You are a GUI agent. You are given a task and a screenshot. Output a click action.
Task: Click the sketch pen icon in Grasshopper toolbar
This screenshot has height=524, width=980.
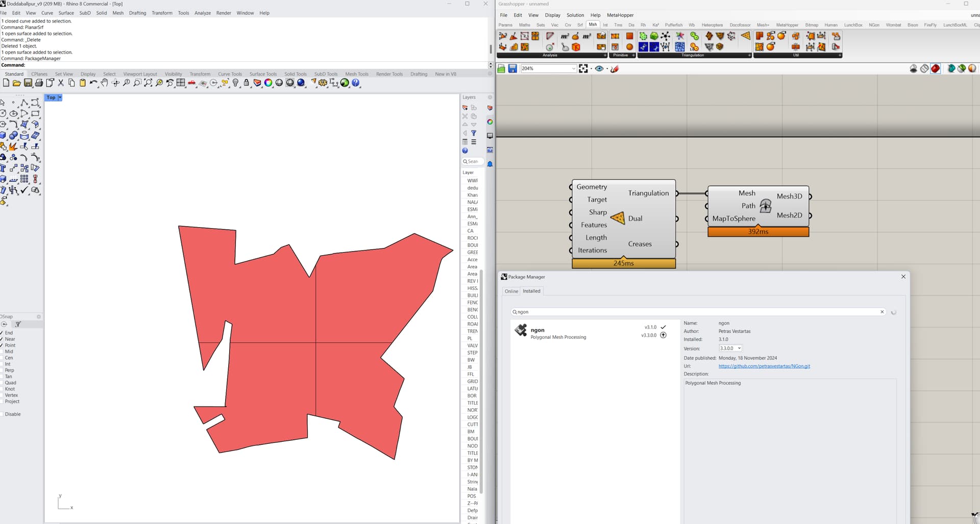pos(615,68)
